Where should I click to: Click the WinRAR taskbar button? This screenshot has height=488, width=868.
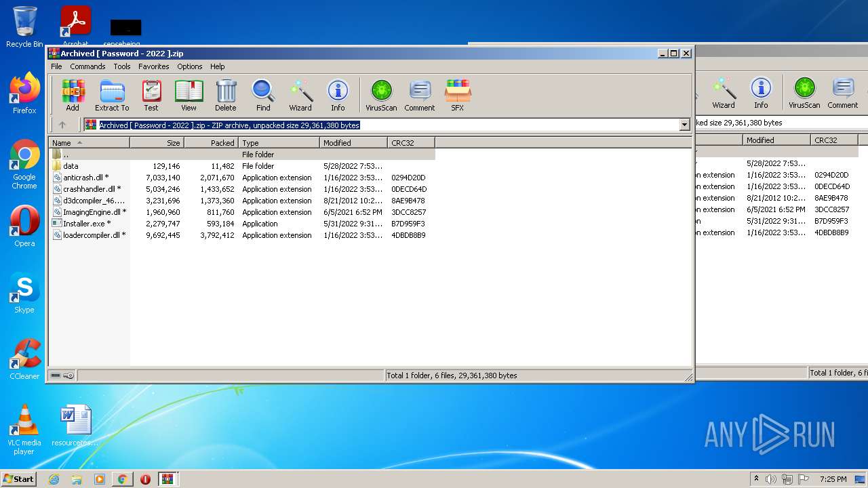[167, 479]
